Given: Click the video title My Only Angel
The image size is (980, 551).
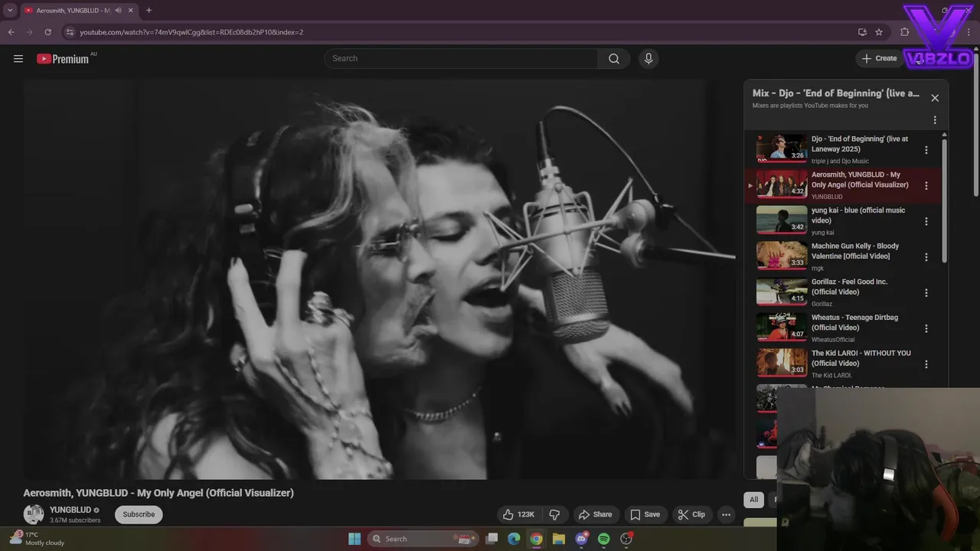Looking at the screenshot, I should [x=158, y=493].
